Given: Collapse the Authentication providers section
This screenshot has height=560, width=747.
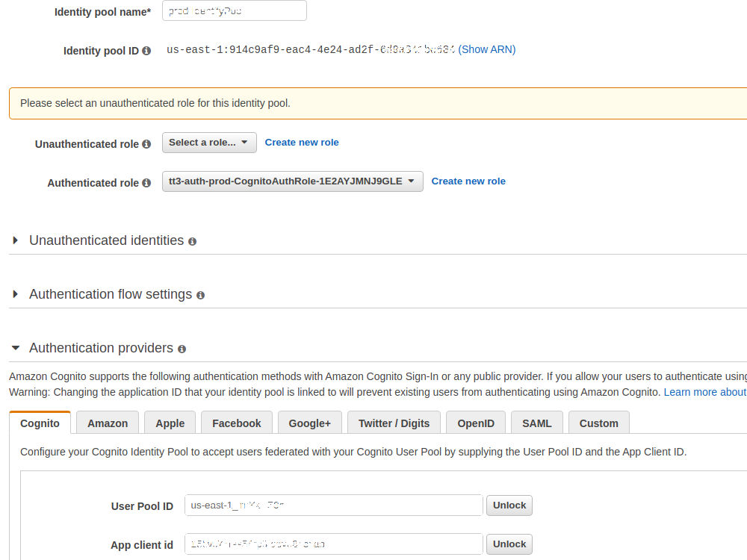Looking at the screenshot, I should 16,348.
